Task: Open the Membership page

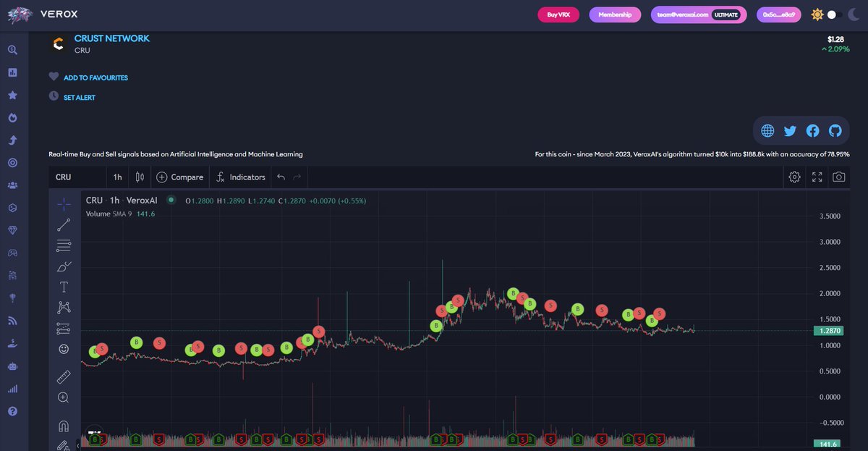Action: (615, 14)
